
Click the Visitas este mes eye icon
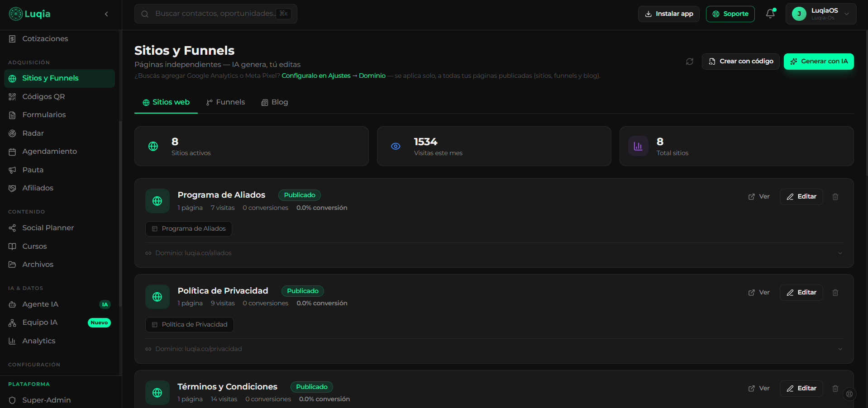pyautogui.click(x=396, y=146)
